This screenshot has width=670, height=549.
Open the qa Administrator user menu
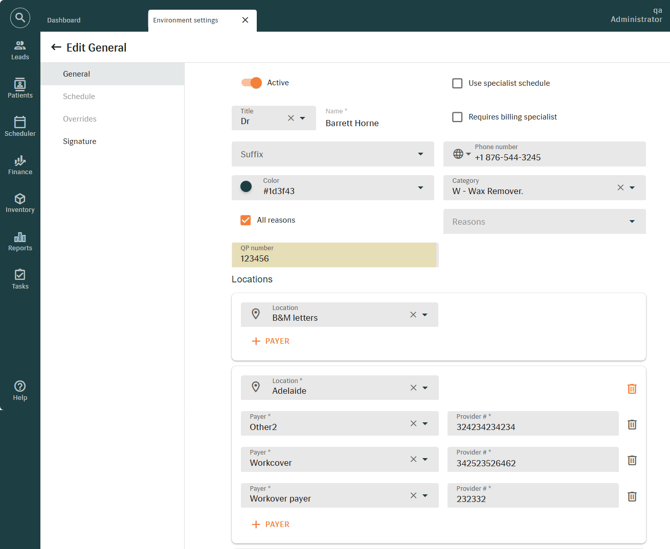(636, 15)
